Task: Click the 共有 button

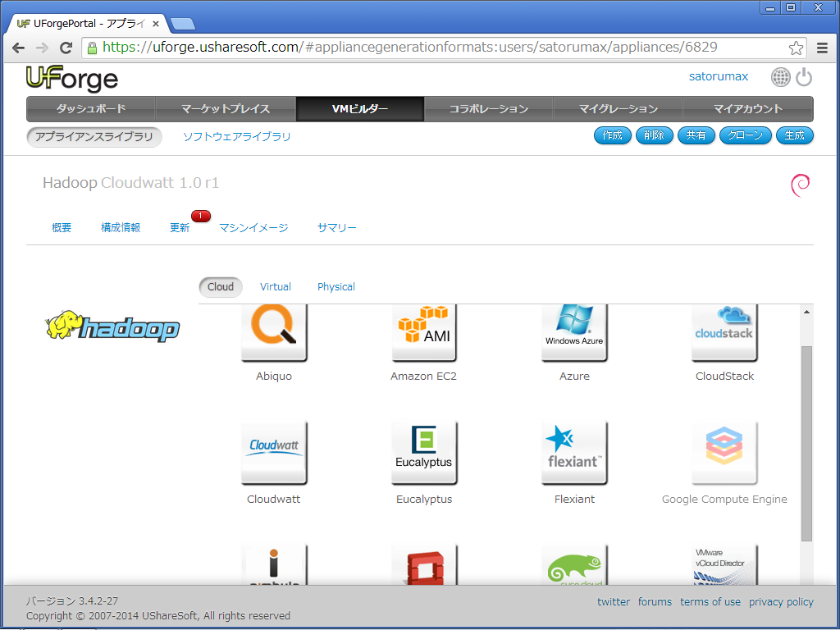Action: 696,135
